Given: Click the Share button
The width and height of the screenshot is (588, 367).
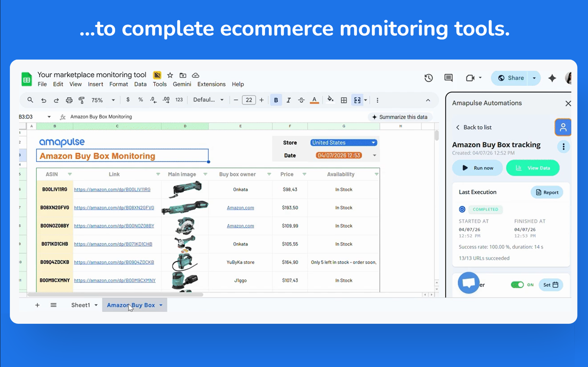Looking at the screenshot, I should (x=510, y=78).
